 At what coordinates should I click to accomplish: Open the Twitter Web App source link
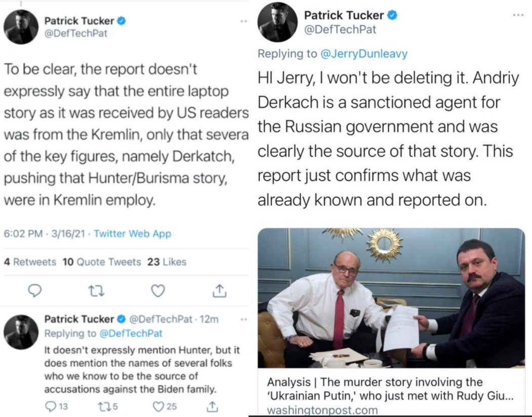coord(132,234)
